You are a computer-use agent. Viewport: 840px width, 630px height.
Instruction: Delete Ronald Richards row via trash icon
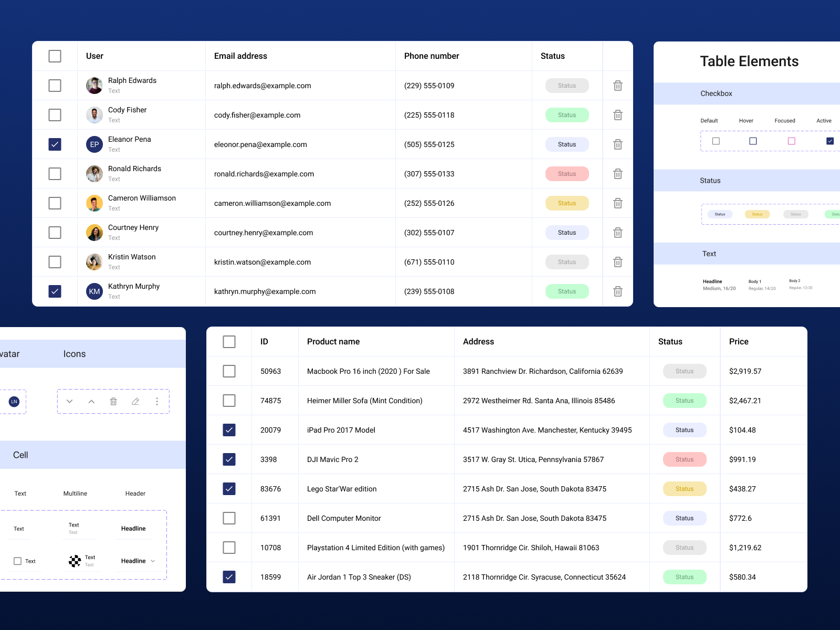(617, 173)
